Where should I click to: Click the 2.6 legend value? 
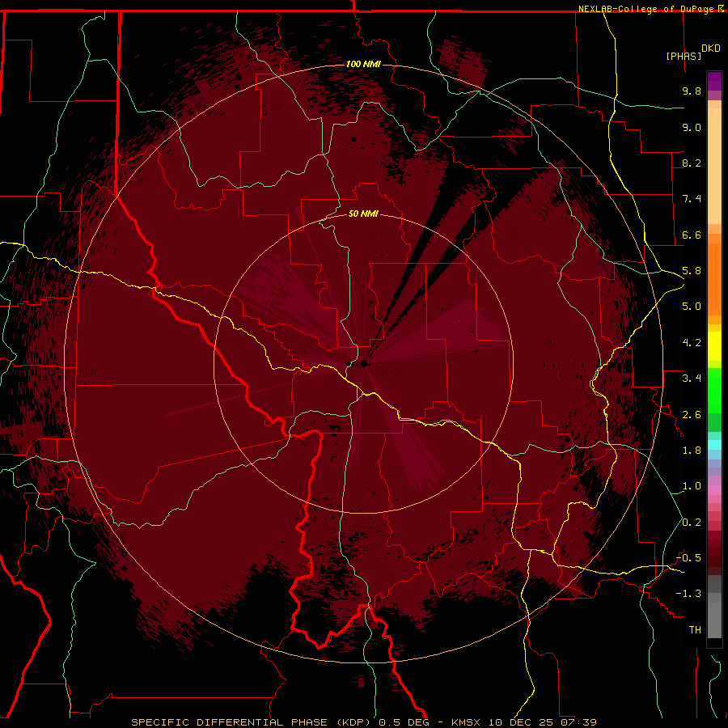tap(692, 414)
